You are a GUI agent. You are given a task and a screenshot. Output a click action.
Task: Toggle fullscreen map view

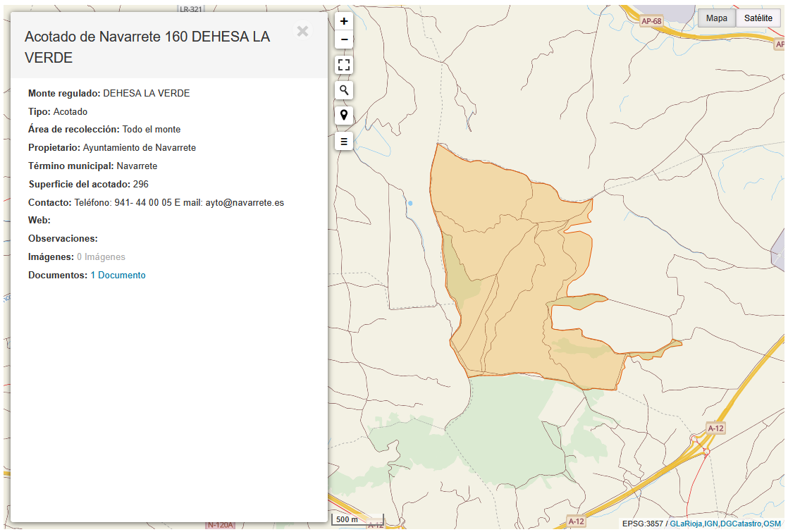[x=344, y=66]
